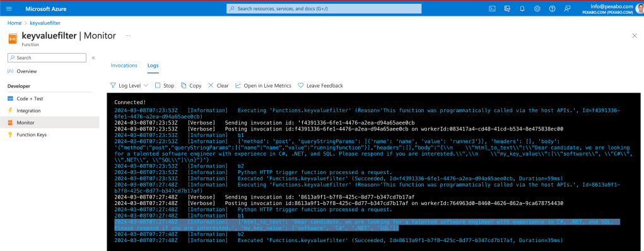This screenshot has height=251, width=644.
Task: Open the Directories and subscriptions filter icon
Action: 507,9
